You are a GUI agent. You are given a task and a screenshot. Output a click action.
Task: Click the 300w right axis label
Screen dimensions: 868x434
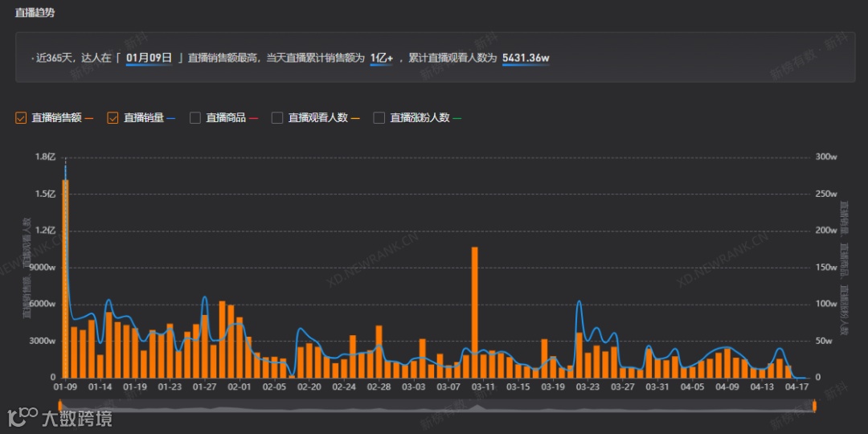point(826,158)
